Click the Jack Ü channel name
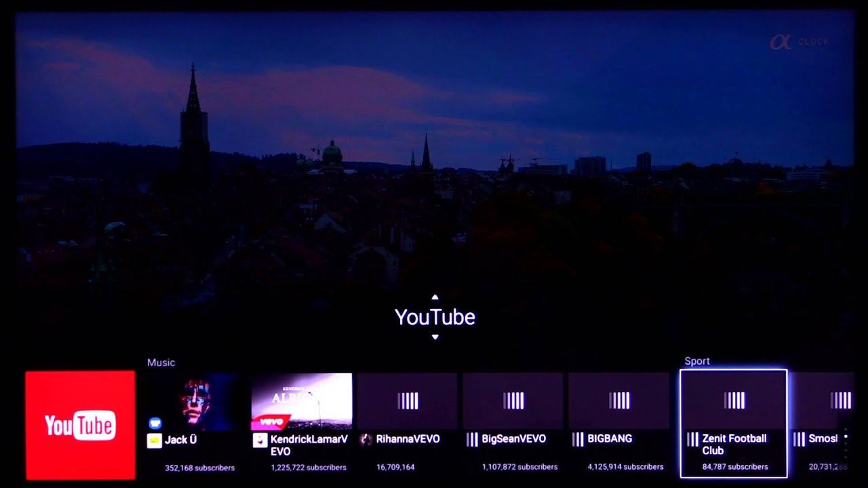The width and height of the screenshot is (868, 488). click(180, 440)
